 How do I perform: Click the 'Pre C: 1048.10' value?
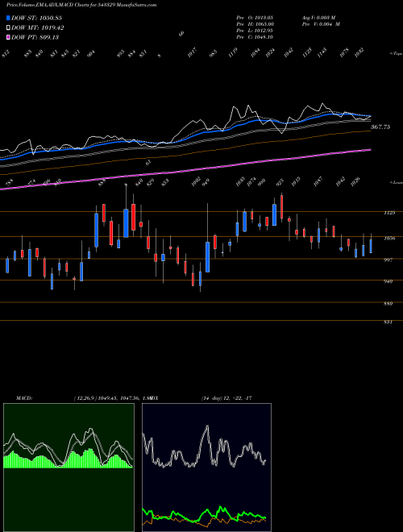coord(255,37)
